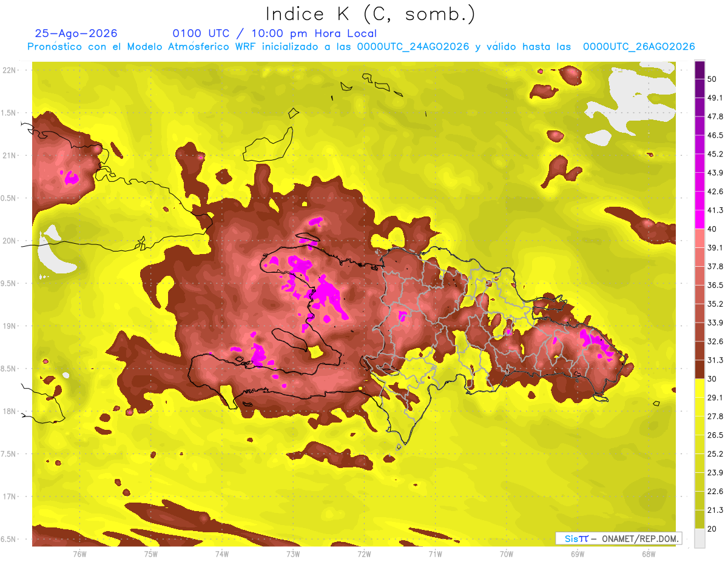Click the "43.9" colorbar value
This screenshot has height=562, width=728.
(715, 173)
